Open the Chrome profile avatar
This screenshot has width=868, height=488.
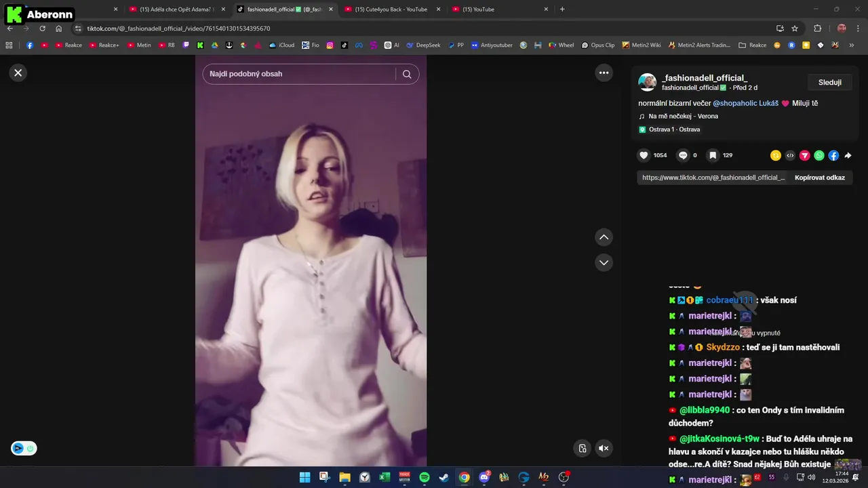842,28
